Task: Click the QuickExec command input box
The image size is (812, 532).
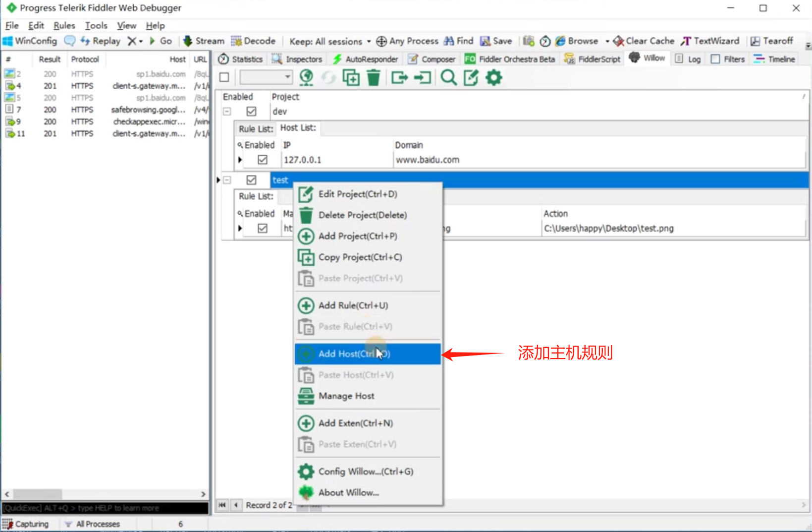Action: point(105,508)
